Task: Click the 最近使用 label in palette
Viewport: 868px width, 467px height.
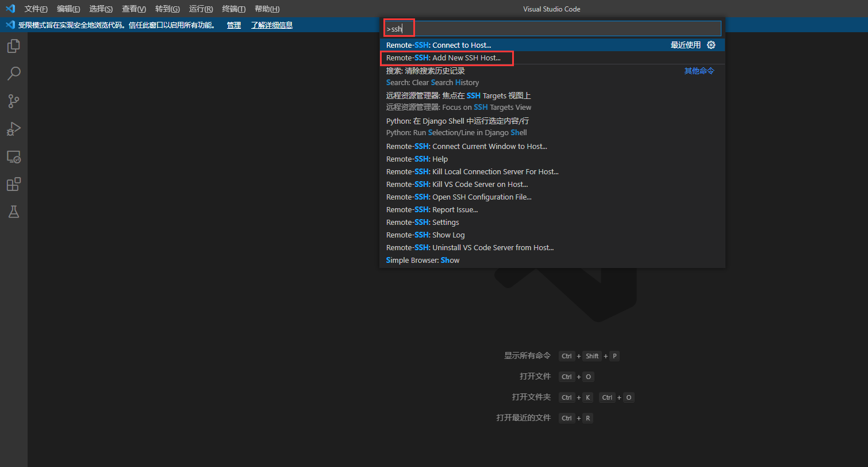Action: click(x=685, y=45)
